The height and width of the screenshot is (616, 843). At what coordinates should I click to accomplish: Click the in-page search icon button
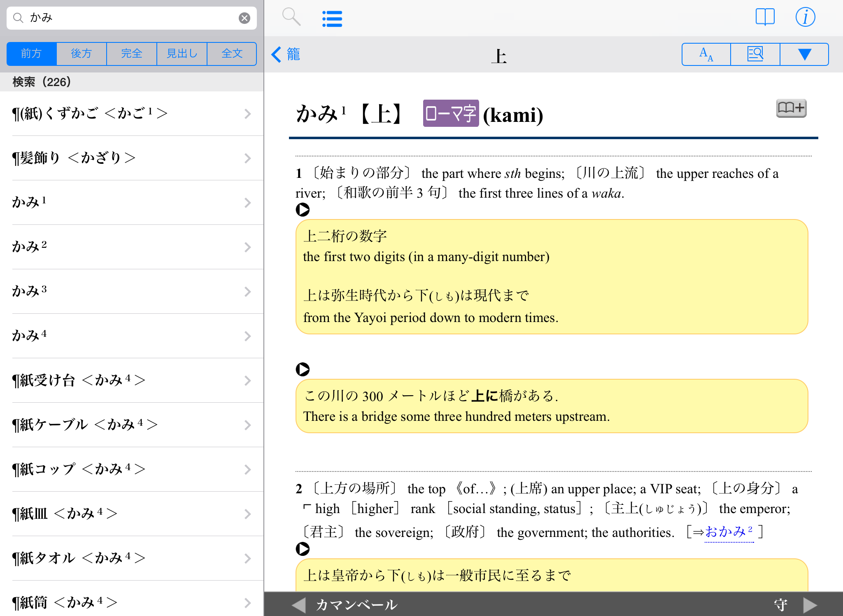tap(755, 54)
